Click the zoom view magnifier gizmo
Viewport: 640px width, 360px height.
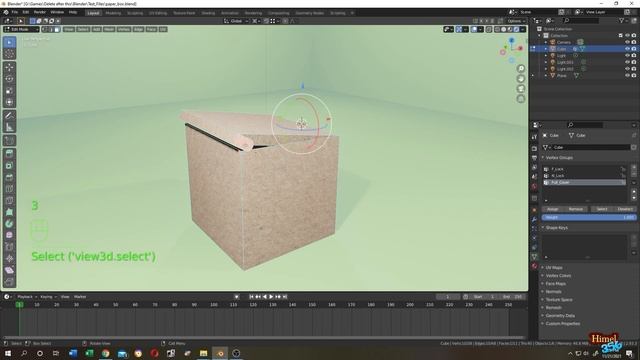521,69
